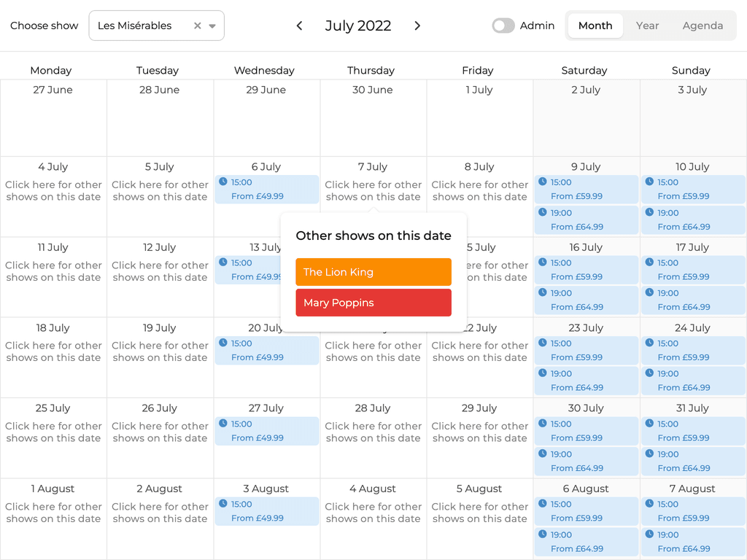Book the 19:00 show on 24 July

point(692,380)
